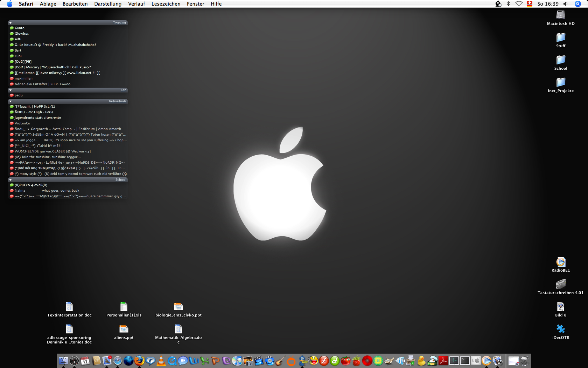Open Spotlight search in menu bar
The height and width of the screenshot is (368, 588).
pos(578,4)
